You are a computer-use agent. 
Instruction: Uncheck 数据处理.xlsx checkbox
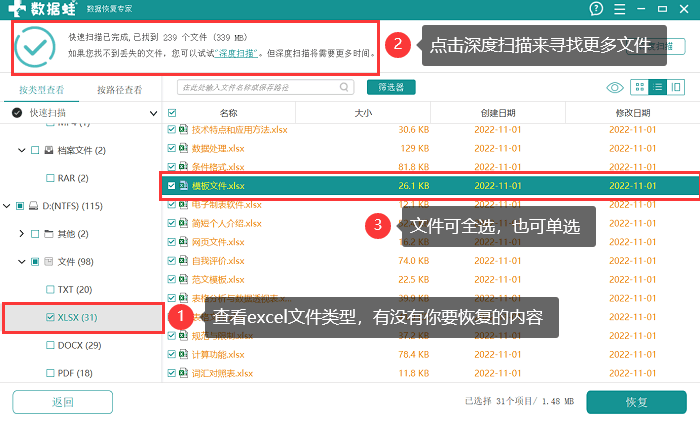coord(171,148)
